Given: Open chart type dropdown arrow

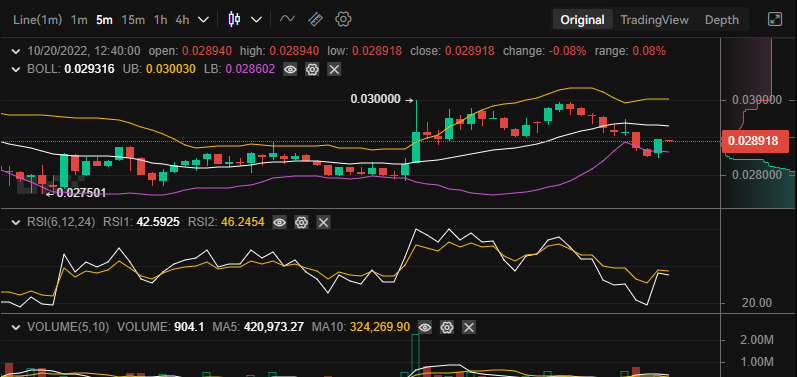Looking at the screenshot, I should click(256, 20).
